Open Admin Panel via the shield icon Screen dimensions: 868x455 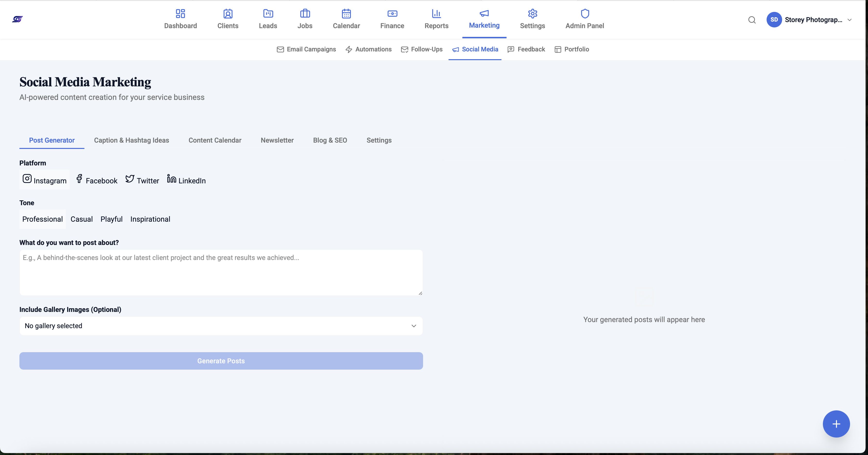[x=585, y=14]
